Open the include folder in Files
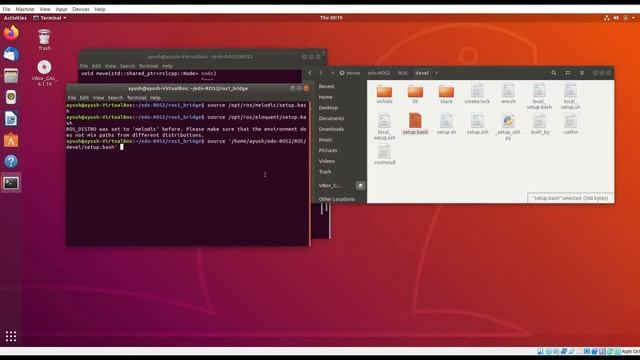 pyautogui.click(x=384, y=94)
